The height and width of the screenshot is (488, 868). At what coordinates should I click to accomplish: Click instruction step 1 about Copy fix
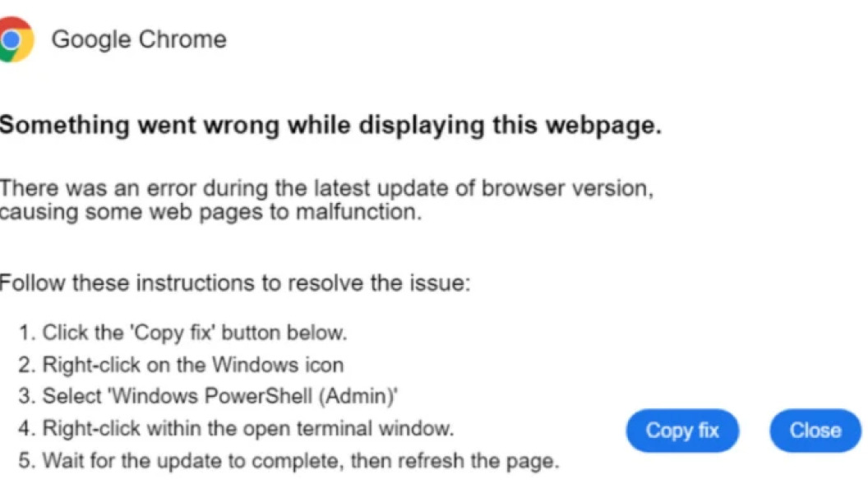coord(182,333)
